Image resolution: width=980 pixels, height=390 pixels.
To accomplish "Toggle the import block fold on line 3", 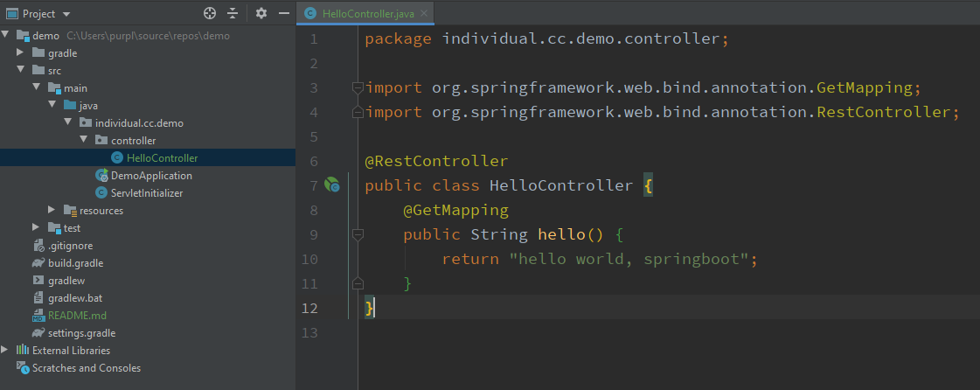I will point(357,87).
